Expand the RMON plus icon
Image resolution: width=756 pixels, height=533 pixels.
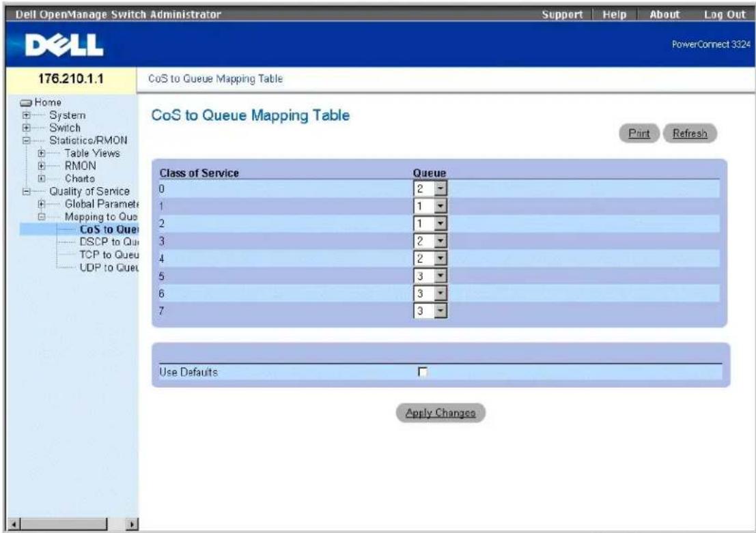coord(42,166)
